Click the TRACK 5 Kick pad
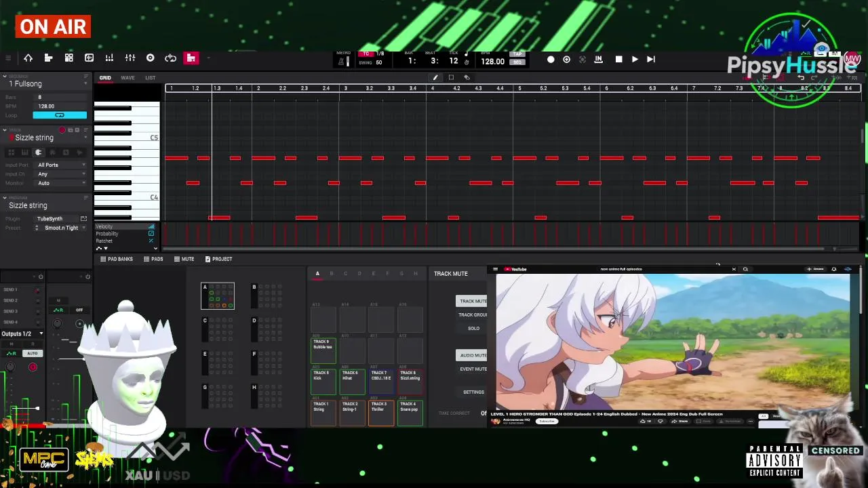Viewport: 868px width, 488px height. click(323, 382)
